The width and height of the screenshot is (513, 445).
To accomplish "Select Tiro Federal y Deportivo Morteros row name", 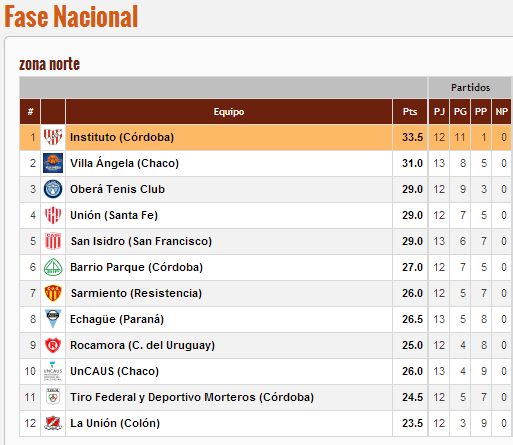I will tap(192, 397).
